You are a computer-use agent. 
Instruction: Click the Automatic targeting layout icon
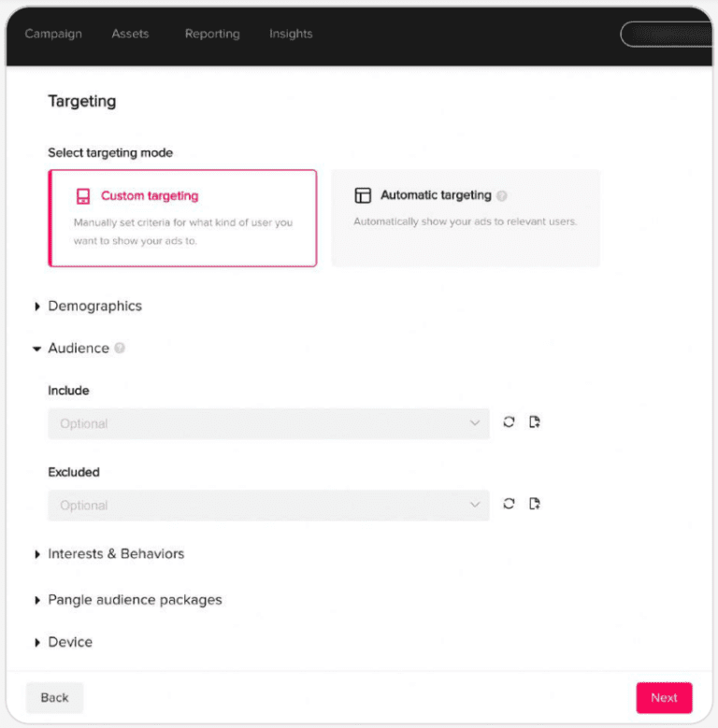click(363, 195)
